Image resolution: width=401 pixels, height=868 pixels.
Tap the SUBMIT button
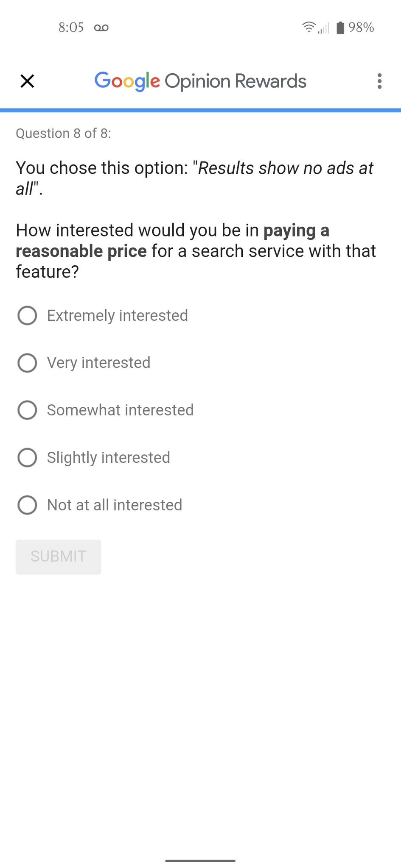pos(59,557)
